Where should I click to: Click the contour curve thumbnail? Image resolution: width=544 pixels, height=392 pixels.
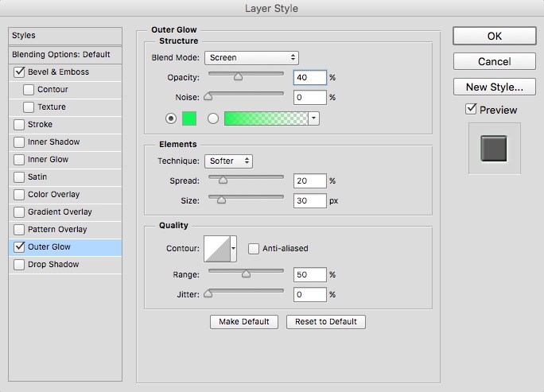point(216,249)
